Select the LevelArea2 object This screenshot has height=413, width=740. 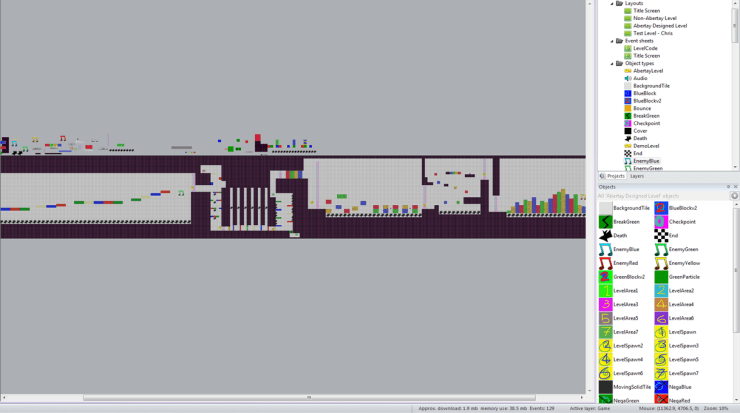pyautogui.click(x=674, y=290)
